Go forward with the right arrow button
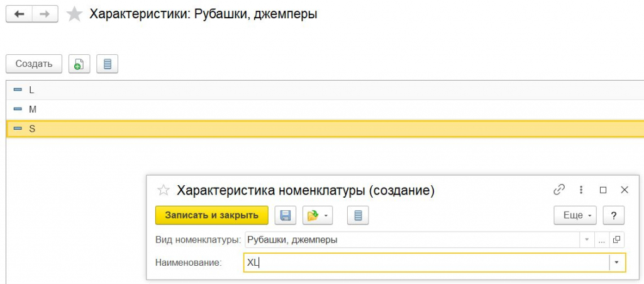This screenshot has width=644, height=284. [45, 14]
